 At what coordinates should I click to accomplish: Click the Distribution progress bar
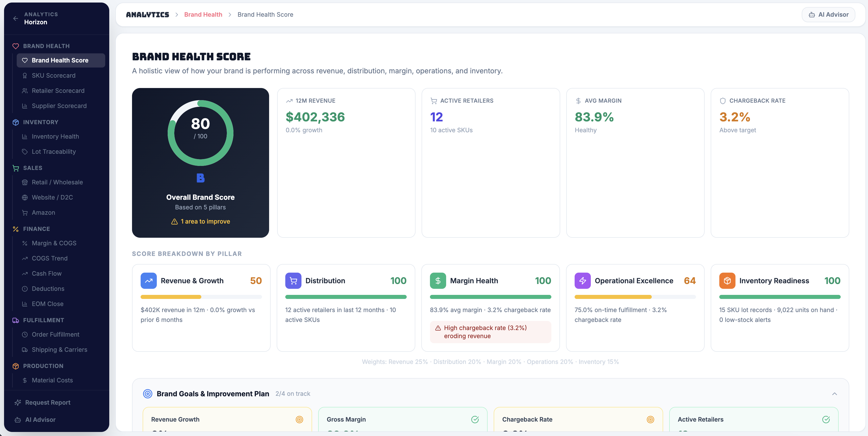[346, 297]
